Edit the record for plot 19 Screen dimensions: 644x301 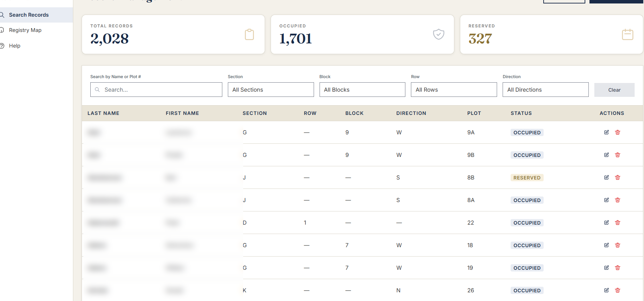[x=606, y=268]
